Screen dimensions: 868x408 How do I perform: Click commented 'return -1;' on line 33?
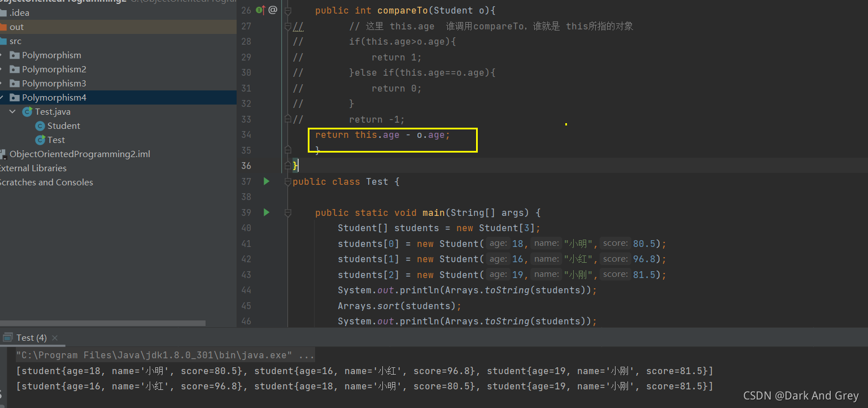377,119
